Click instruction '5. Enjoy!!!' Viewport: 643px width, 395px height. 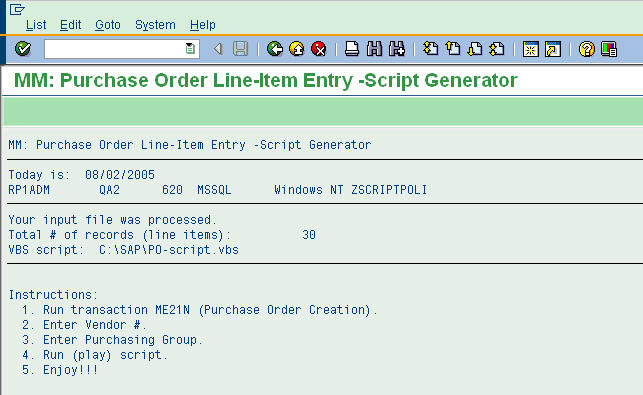point(60,370)
